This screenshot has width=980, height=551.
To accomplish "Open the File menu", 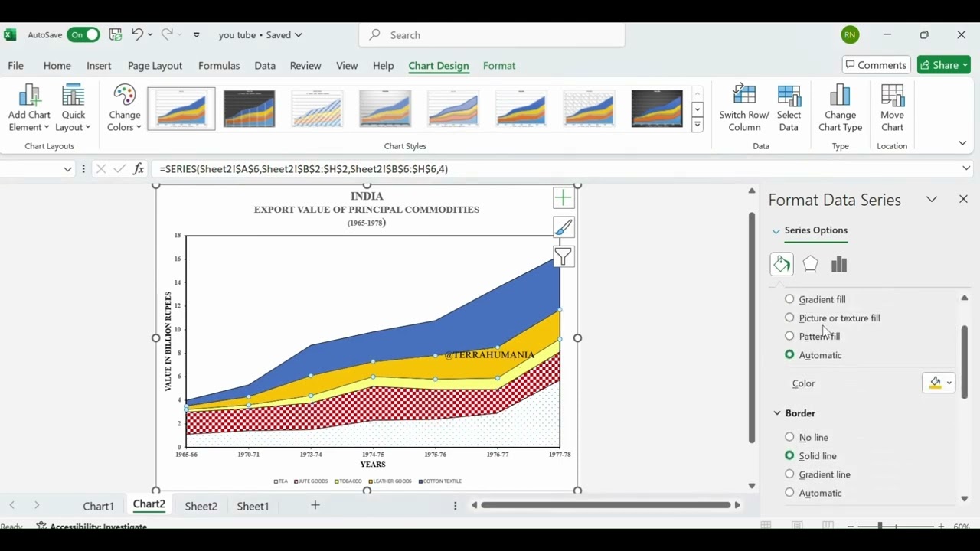I will (x=15, y=66).
